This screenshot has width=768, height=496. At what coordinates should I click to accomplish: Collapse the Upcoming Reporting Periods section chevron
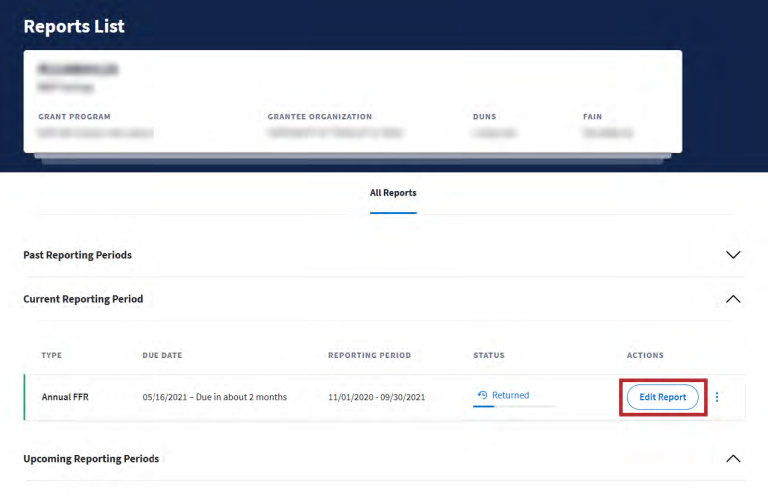click(733, 459)
